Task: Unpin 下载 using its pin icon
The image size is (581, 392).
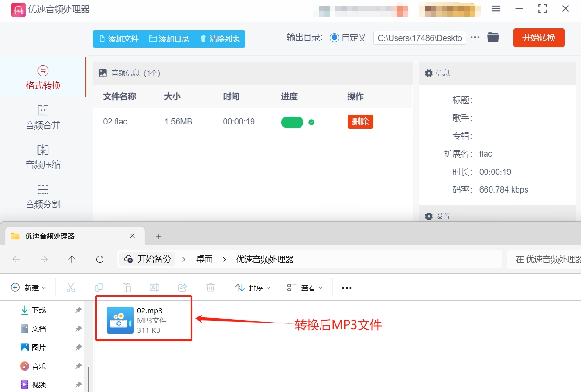Action: 78,310
